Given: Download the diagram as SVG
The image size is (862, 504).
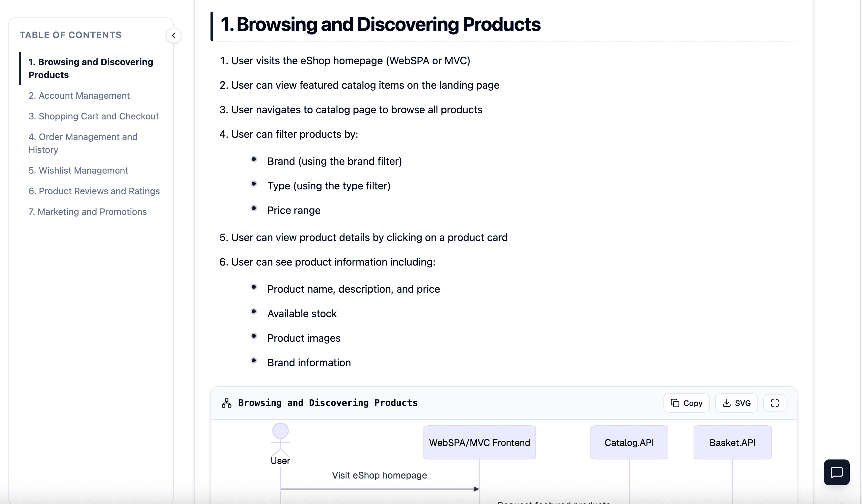Looking at the screenshot, I should coord(736,403).
